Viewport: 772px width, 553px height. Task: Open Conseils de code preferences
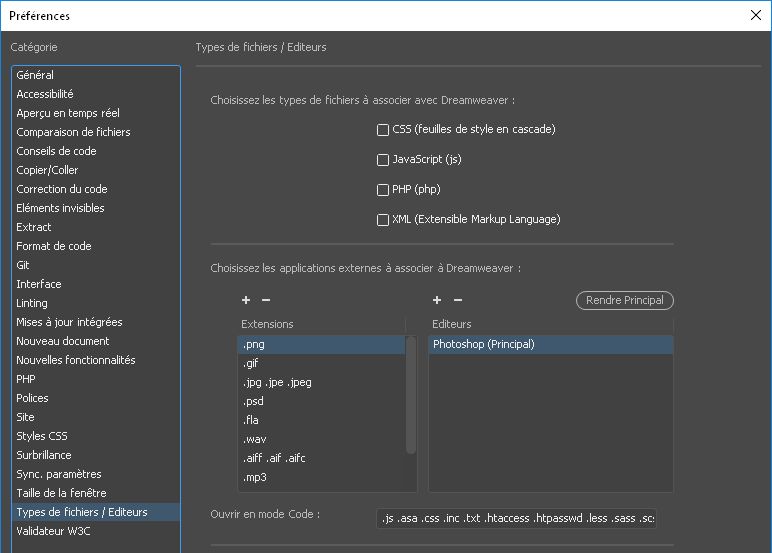click(x=96, y=151)
